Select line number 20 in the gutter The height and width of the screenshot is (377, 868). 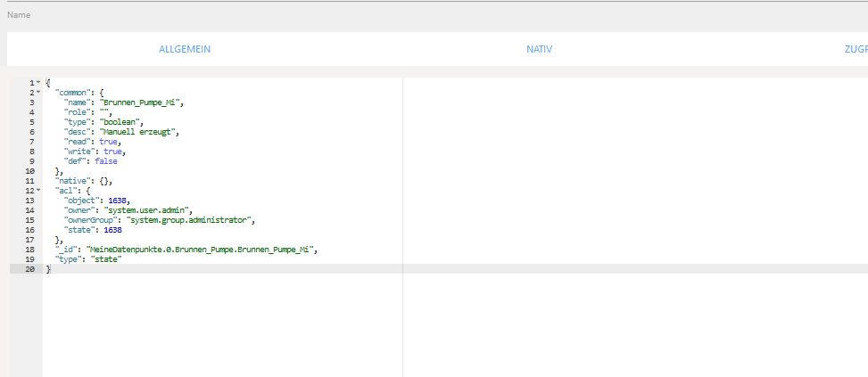pyautogui.click(x=29, y=268)
